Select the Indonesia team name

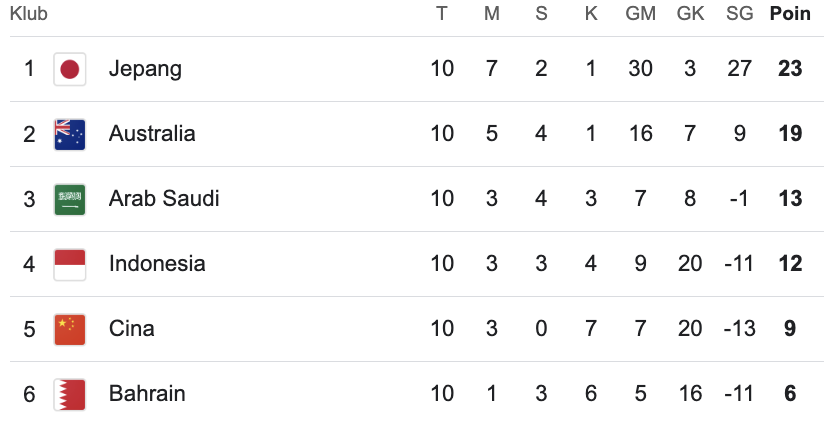157,264
